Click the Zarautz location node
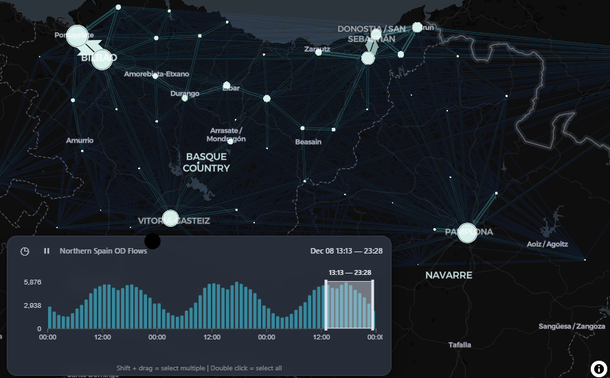 point(318,52)
